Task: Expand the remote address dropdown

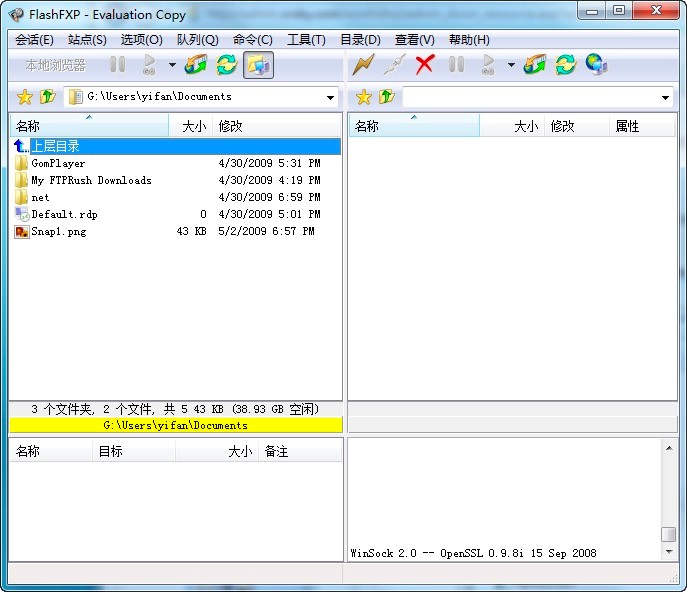Action: coord(666,98)
